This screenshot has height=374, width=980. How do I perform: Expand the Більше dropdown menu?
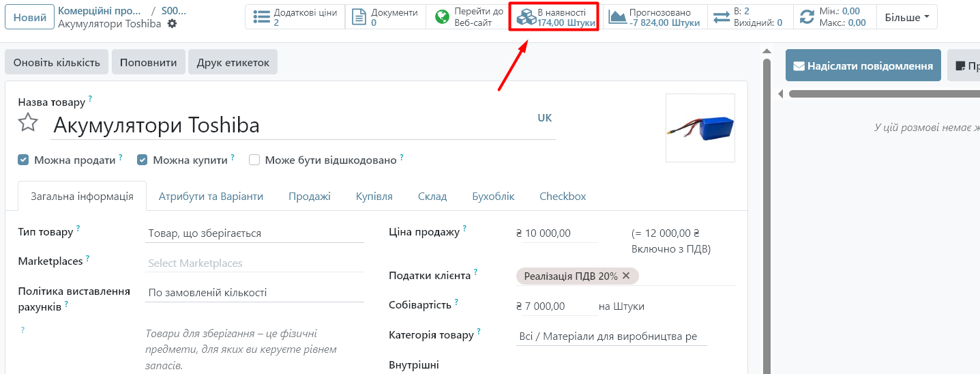coord(907,17)
